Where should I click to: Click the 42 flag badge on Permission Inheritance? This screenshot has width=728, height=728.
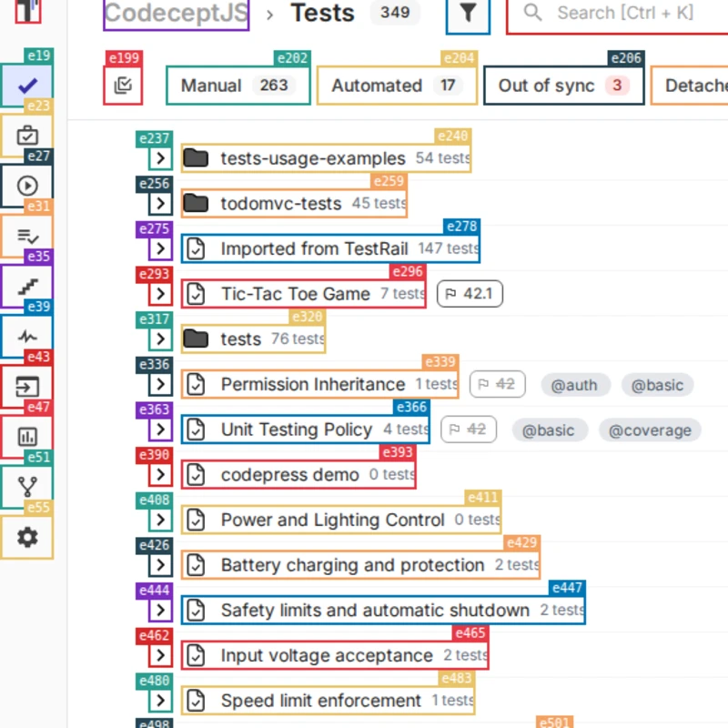point(498,384)
